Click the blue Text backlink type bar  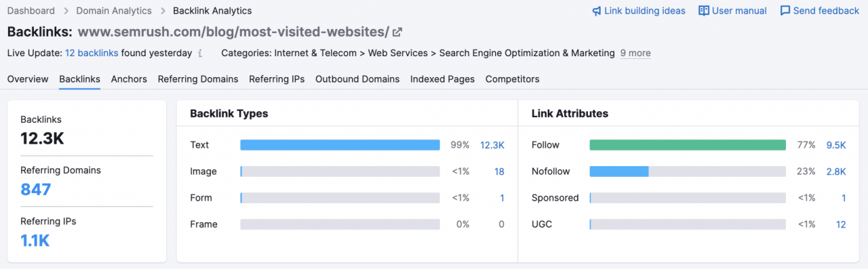tap(340, 145)
